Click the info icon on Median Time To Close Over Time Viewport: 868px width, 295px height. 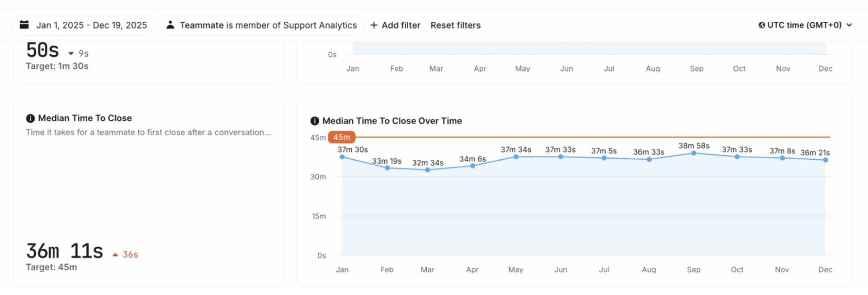(314, 121)
